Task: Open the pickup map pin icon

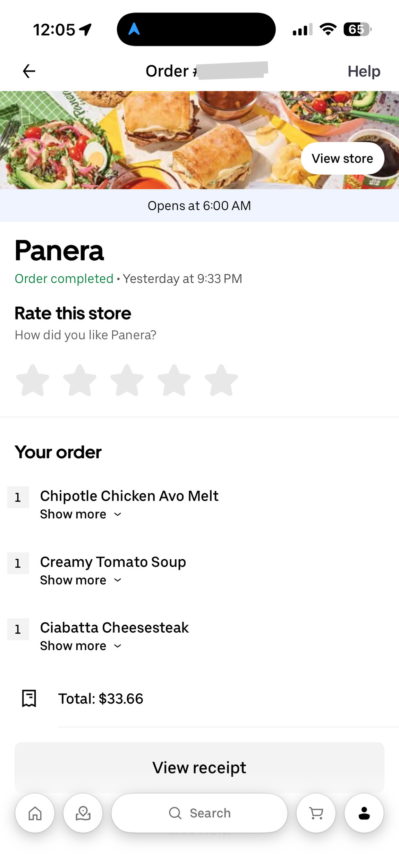Action: pos(83,813)
